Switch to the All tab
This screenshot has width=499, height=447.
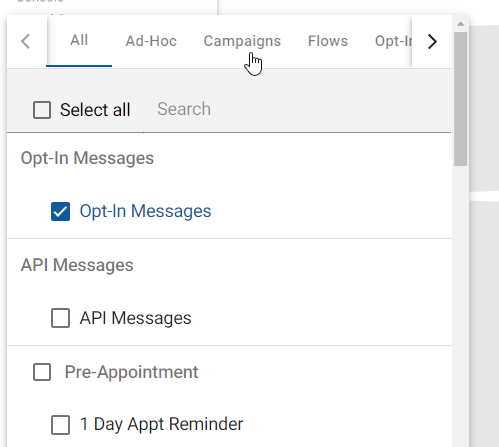[79, 40]
